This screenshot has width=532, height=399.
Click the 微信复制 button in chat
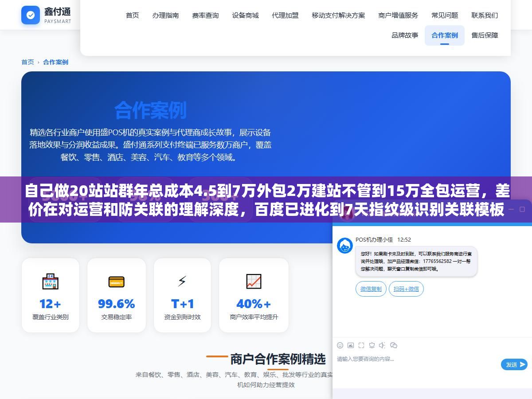[x=371, y=289]
